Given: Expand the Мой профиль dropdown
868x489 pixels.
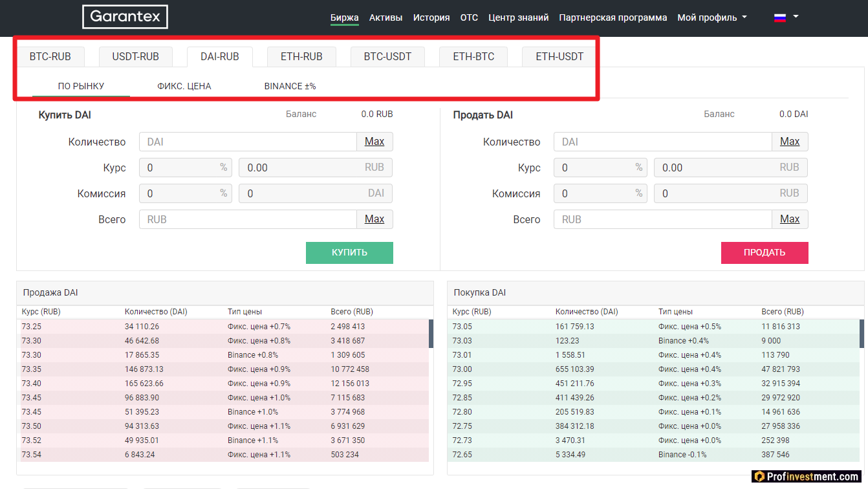Looking at the screenshot, I should point(712,17).
